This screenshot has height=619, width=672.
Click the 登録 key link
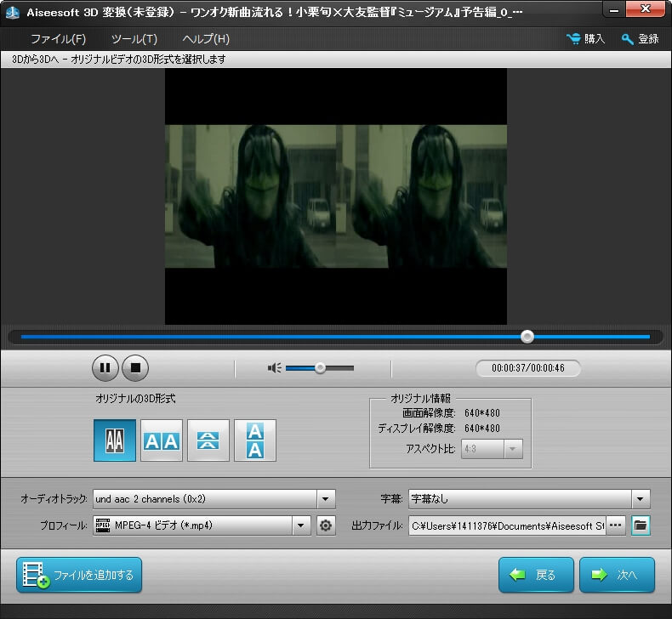(x=640, y=39)
